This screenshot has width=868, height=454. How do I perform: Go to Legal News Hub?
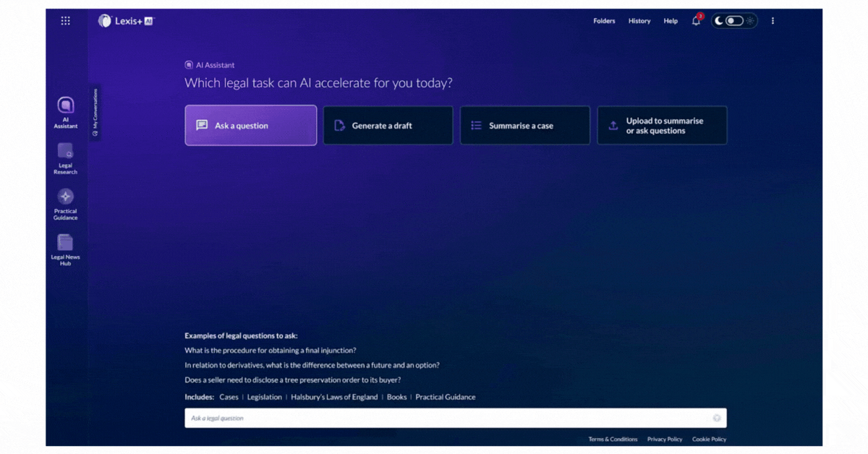click(x=65, y=249)
